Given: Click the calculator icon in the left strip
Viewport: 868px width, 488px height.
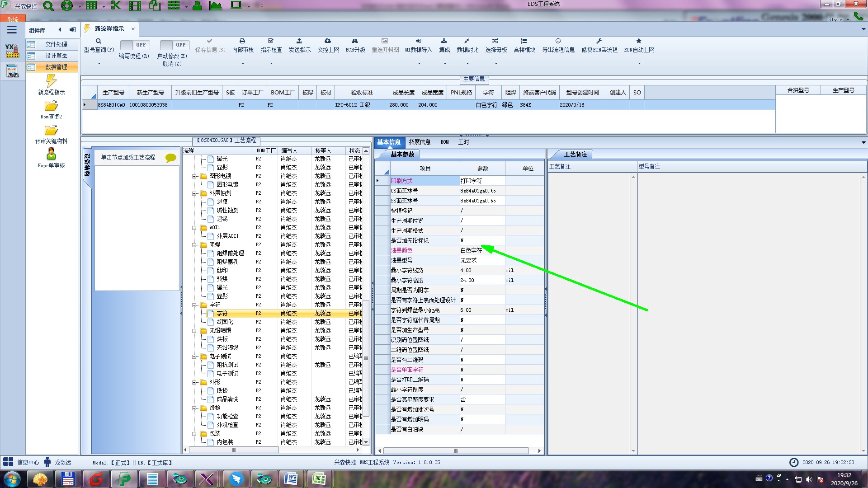Looking at the screenshot, I should (12, 70).
